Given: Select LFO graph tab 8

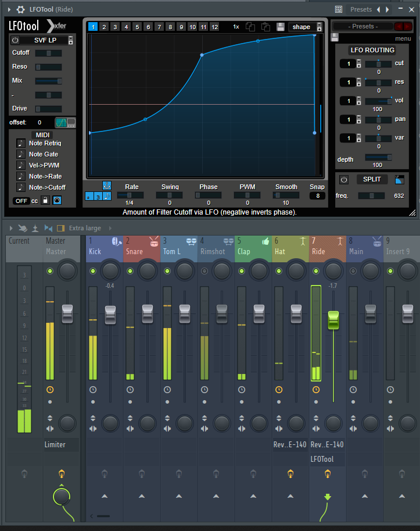Looking at the screenshot, I should pyautogui.click(x=170, y=27).
